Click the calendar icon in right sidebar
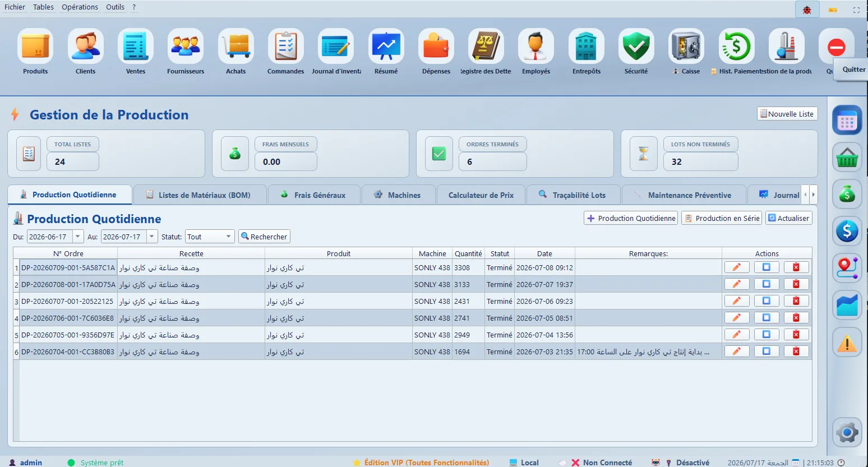The image size is (868, 467). click(847, 120)
